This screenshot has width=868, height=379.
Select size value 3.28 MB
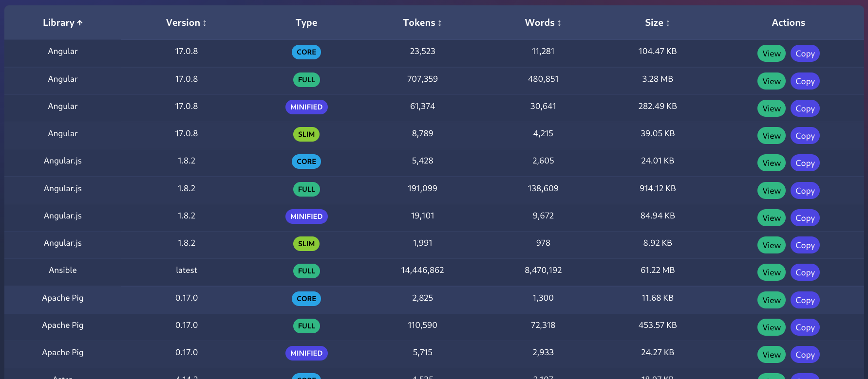(x=658, y=79)
